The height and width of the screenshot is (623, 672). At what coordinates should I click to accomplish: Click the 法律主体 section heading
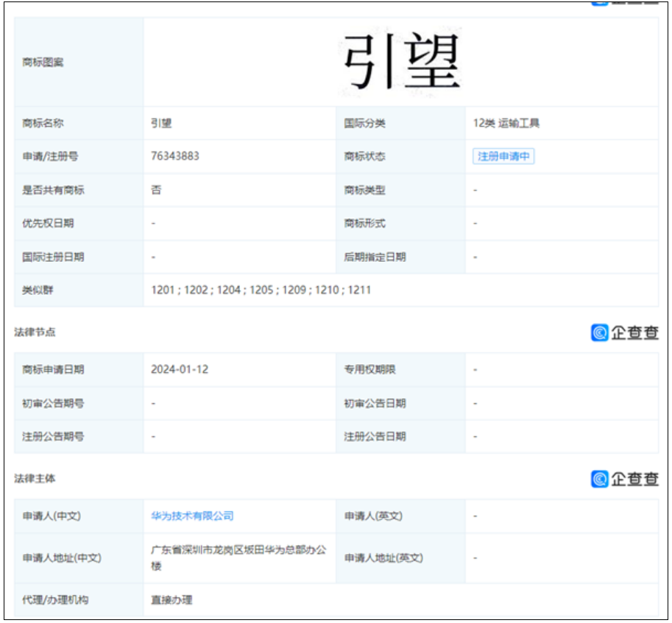coord(35,478)
